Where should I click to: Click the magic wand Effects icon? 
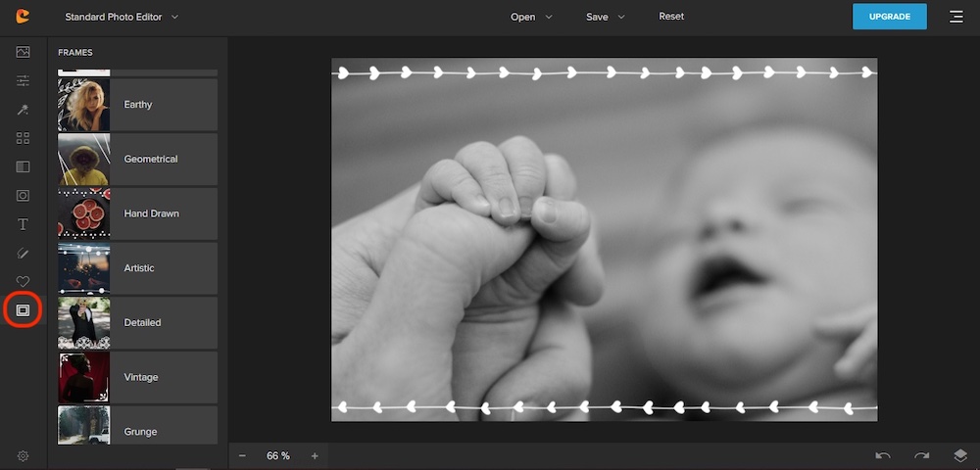(23, 110)
